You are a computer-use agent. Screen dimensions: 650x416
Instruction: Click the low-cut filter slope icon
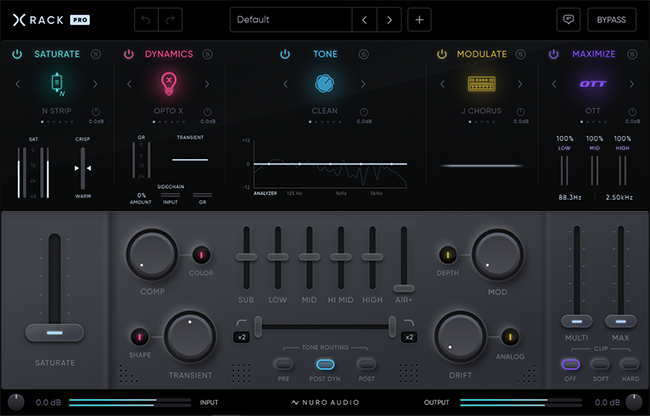[x=241, y=322]
